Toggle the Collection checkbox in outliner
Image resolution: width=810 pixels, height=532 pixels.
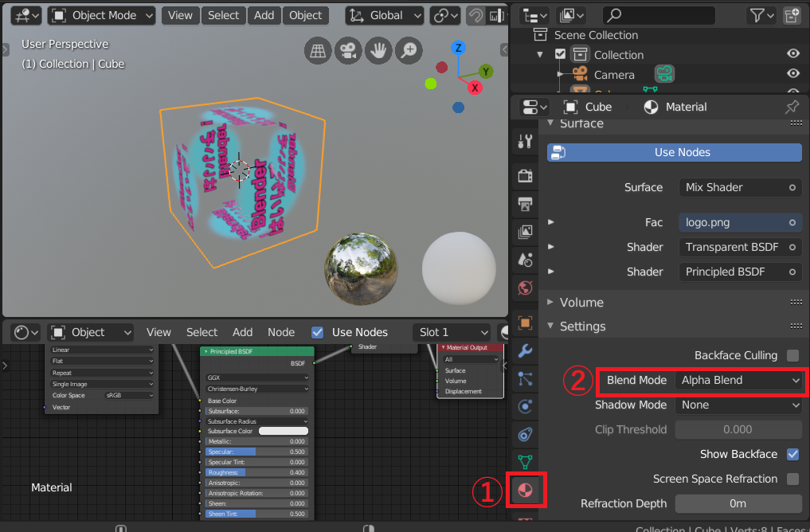coord(560,54)
